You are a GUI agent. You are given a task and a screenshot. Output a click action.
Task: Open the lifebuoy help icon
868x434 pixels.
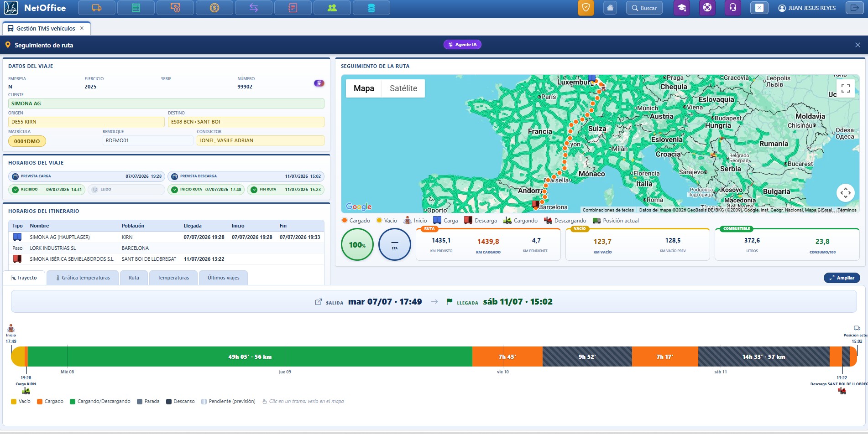point(707,8)
